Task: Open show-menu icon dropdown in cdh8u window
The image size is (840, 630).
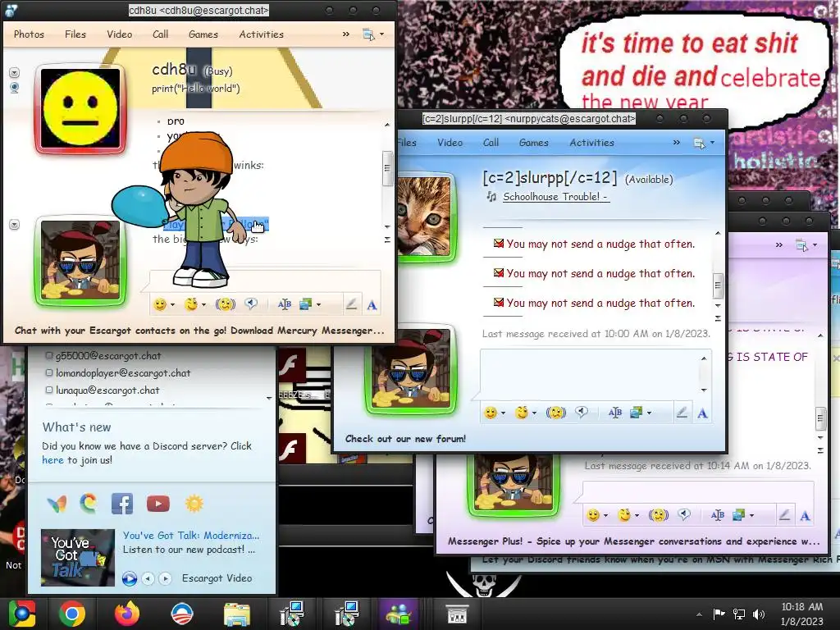Action: click(x=373, y=34)
